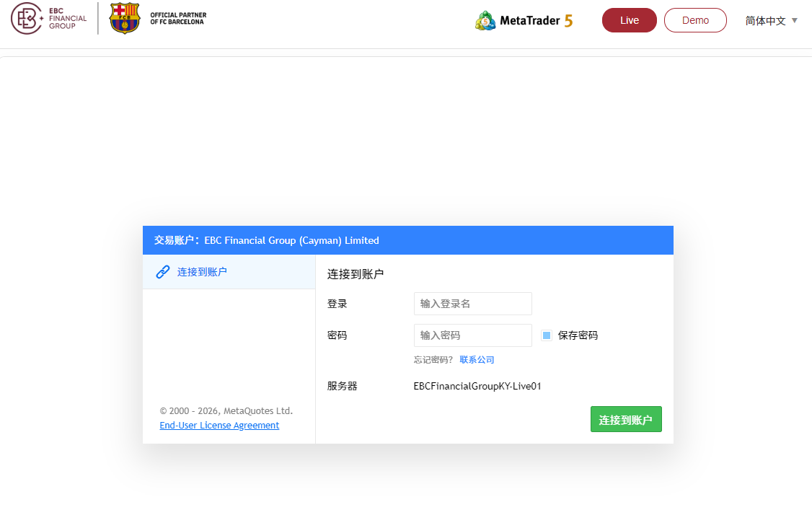Toggle the 保存密码 checkbox
The image size is (812, 510).
(547, 335)
